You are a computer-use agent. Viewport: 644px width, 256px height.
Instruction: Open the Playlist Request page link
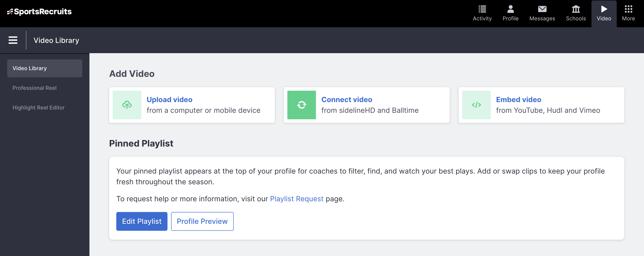coord(297,199)
